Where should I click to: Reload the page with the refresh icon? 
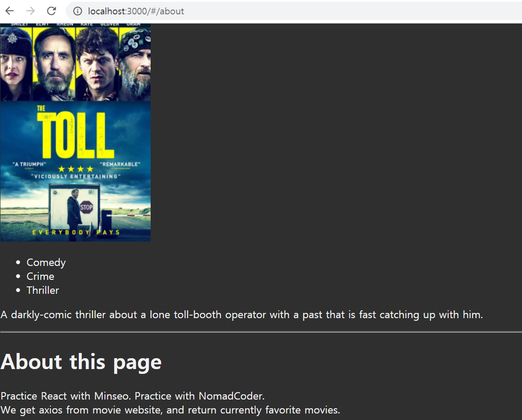51,11
